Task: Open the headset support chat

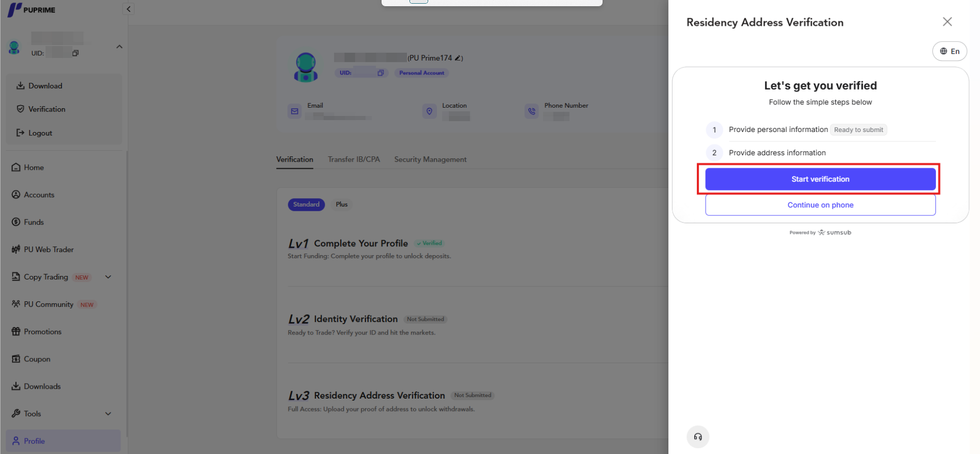Action: 698,437
